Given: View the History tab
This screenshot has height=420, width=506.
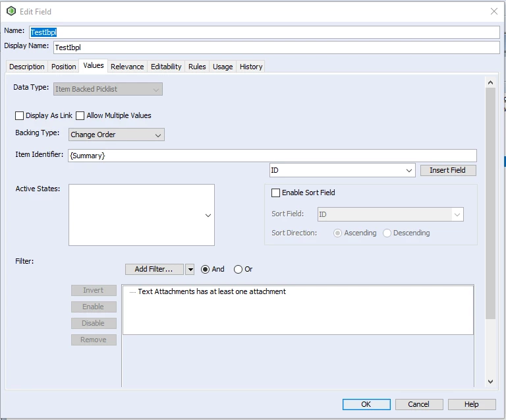Looking at the screenshot, I should tap(251, 67).
